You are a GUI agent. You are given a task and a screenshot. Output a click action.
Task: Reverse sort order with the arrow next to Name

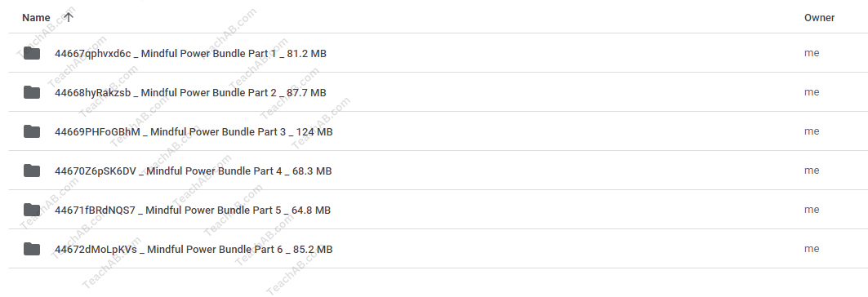tap(68, 17)
